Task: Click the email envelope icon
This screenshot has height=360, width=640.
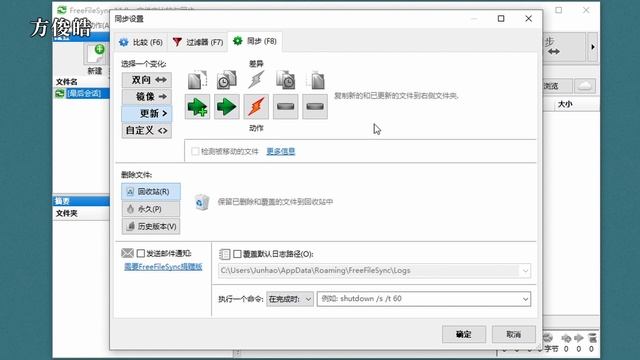Action: 127,253
